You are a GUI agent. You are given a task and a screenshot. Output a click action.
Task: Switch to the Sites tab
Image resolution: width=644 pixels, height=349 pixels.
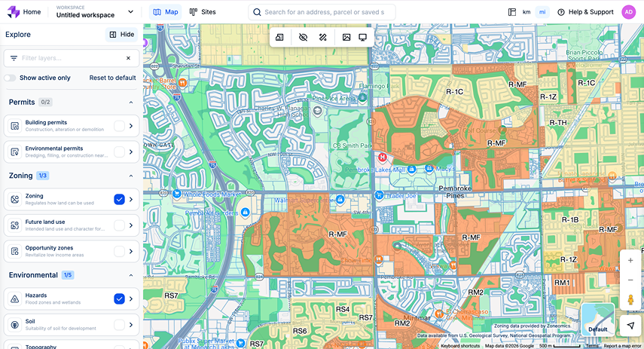[203, 12]
